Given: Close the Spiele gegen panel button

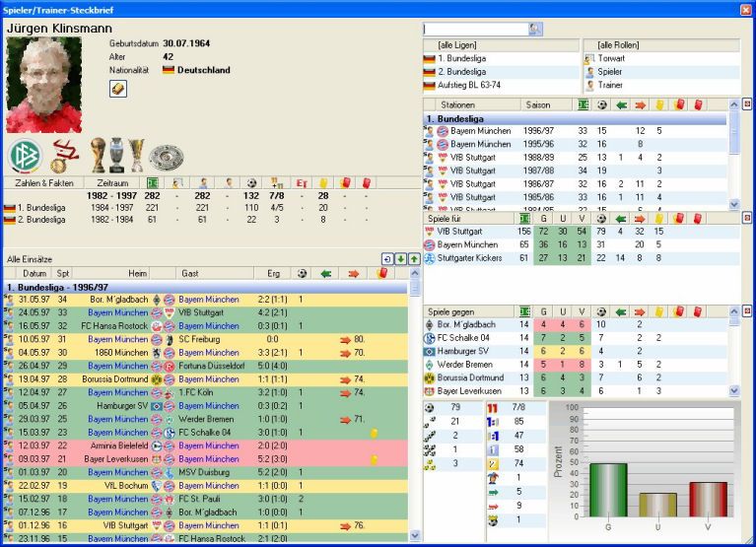Looking at the screenshot, I should tap(747, 311).
